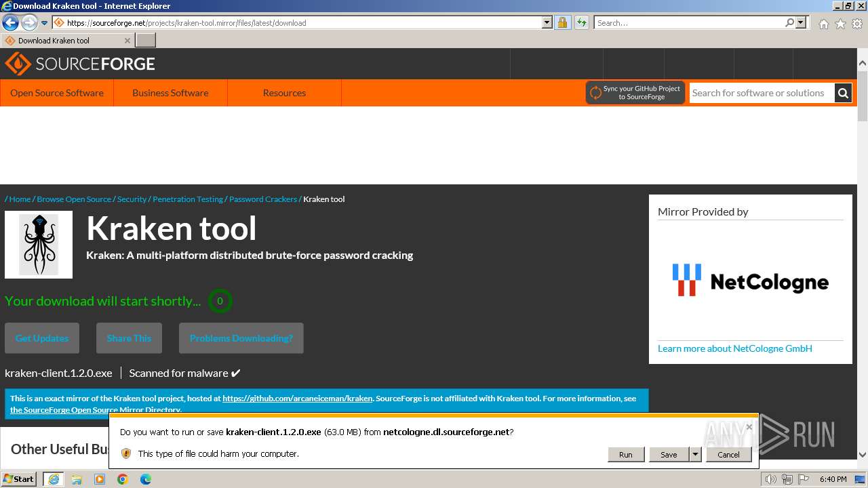This screenshot has height=488, width=868.
Task: Click the NetCologne mirror logo
Action: (x=751, y=281)
